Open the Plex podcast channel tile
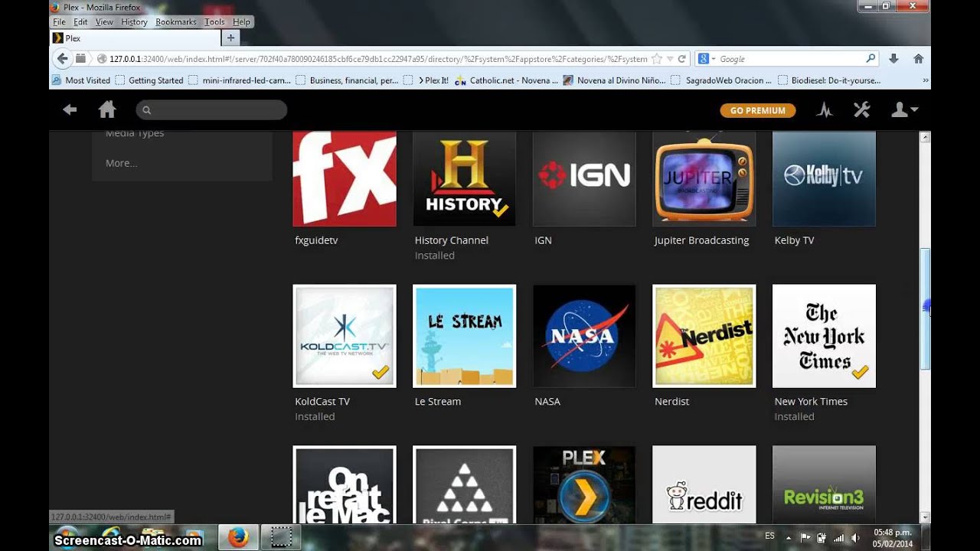Image resolution: width=980 pixels, height=551 pixels. [584, 484]
